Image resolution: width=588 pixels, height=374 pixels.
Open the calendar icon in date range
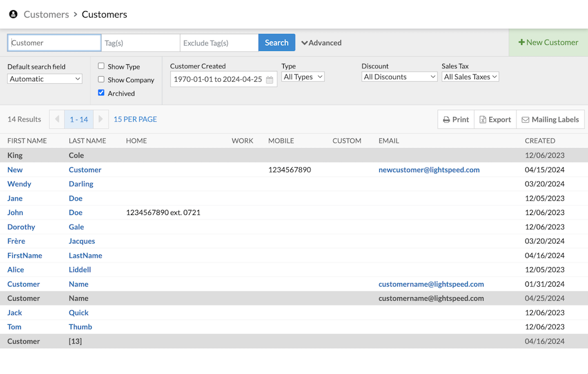pos(269,80)
